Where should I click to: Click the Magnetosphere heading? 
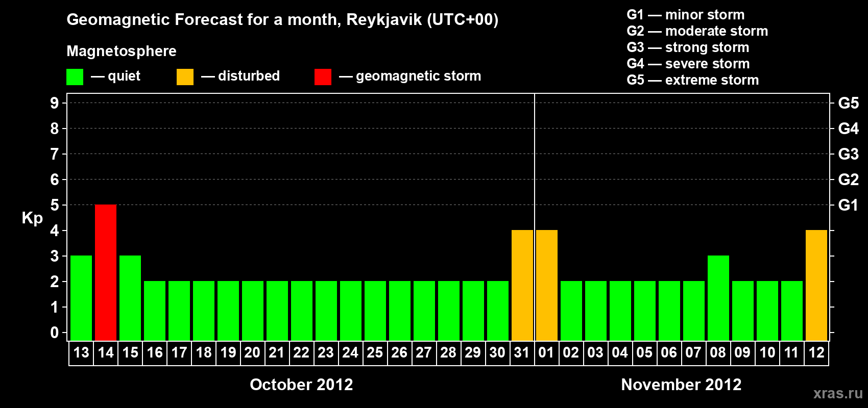(122, 52)
